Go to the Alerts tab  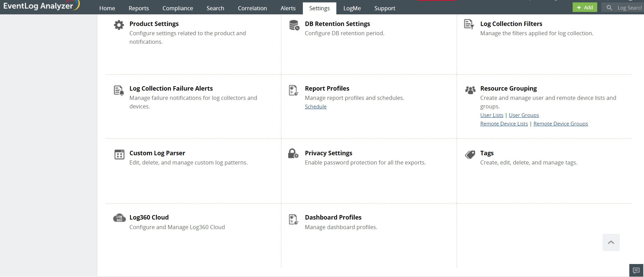click(288, 8)
